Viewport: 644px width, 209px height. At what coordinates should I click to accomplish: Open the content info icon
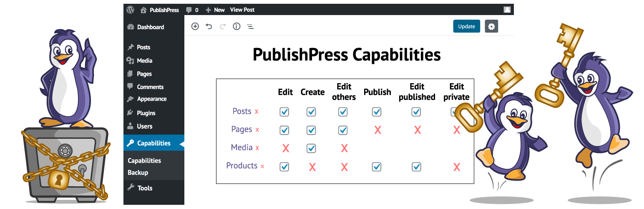[x=236, y=26]
